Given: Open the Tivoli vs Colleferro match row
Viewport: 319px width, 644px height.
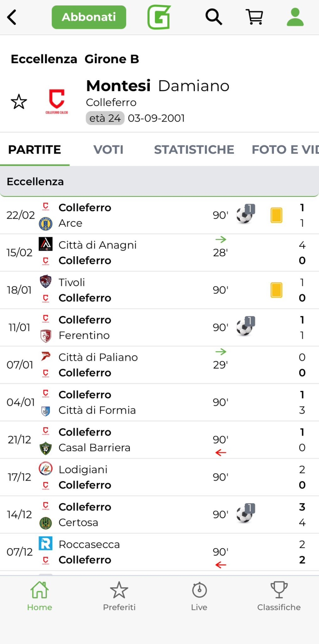Looking at the screenshot, I should tap(134, 290).
